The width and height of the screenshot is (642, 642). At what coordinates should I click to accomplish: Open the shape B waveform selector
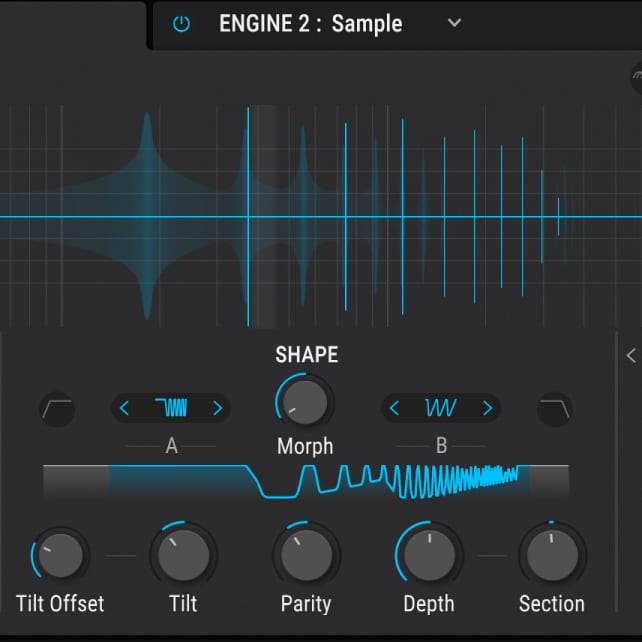pyautogui.click(x=441, y=408)
